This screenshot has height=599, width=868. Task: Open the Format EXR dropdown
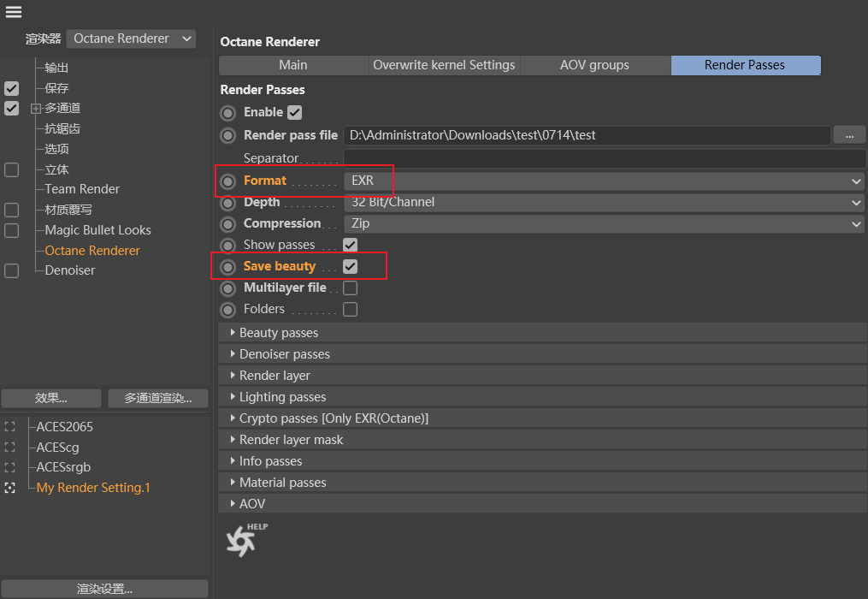(x=604, y=181)
